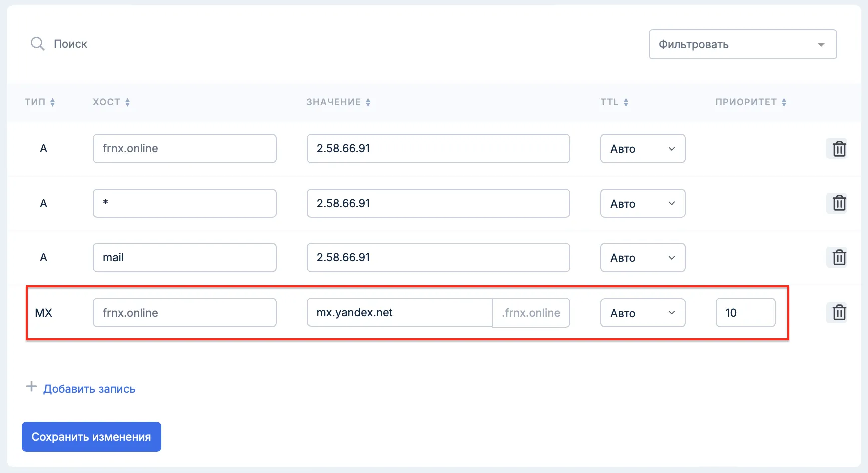Click the search magnifier icon
The width and height of the screenshot is (868, 473).
pos(37,44)
